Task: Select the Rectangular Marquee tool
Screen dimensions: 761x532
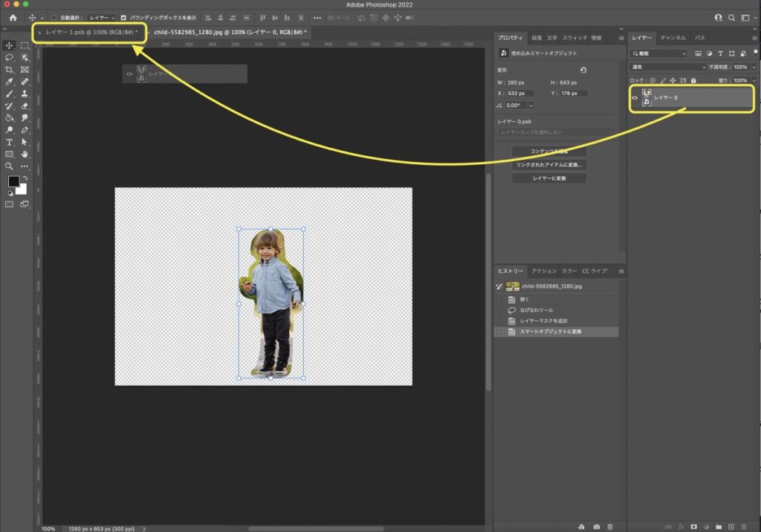Action: pyautogui.click(x=25, y=45)
